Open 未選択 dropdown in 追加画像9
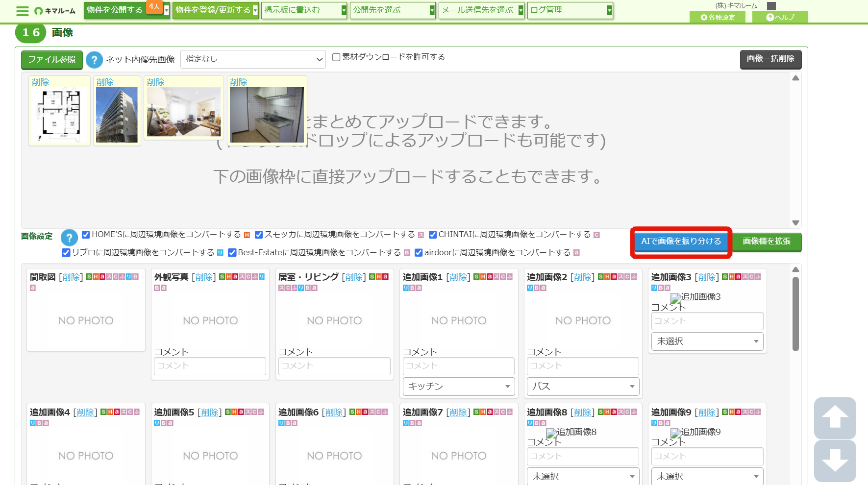Screen dimensions: 868x485 [707, 477]
